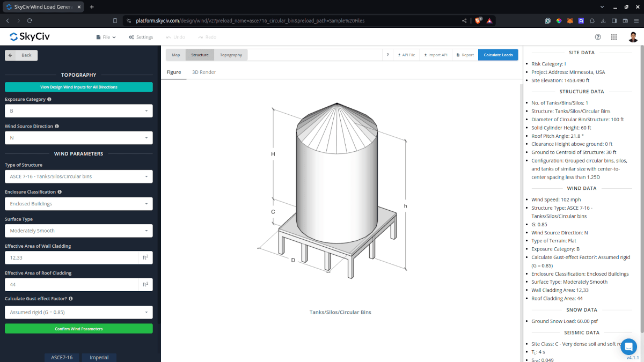Click the Brave Shields lion icon

coord(478,20)
